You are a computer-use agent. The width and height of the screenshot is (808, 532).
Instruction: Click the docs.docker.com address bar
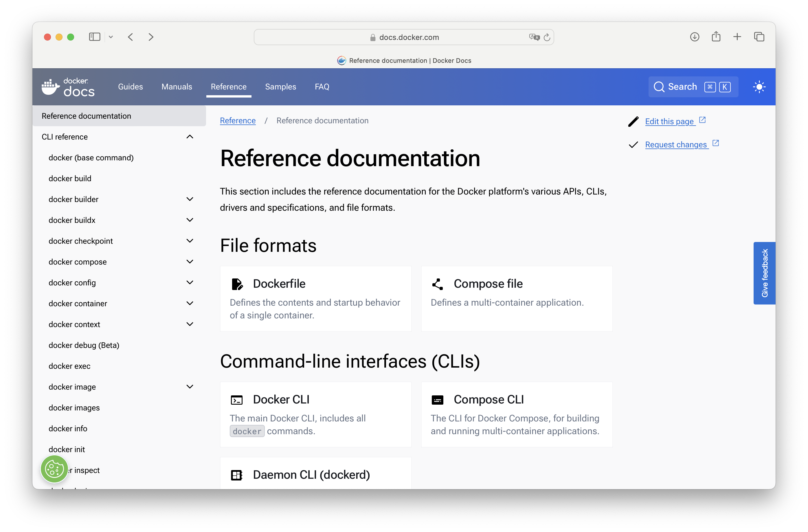[404, 37]
